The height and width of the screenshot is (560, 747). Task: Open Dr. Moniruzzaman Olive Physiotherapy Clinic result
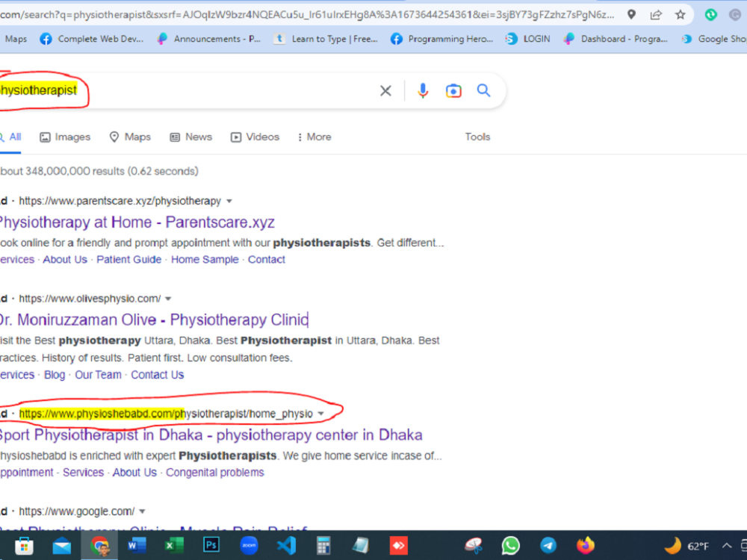[153, 320]
